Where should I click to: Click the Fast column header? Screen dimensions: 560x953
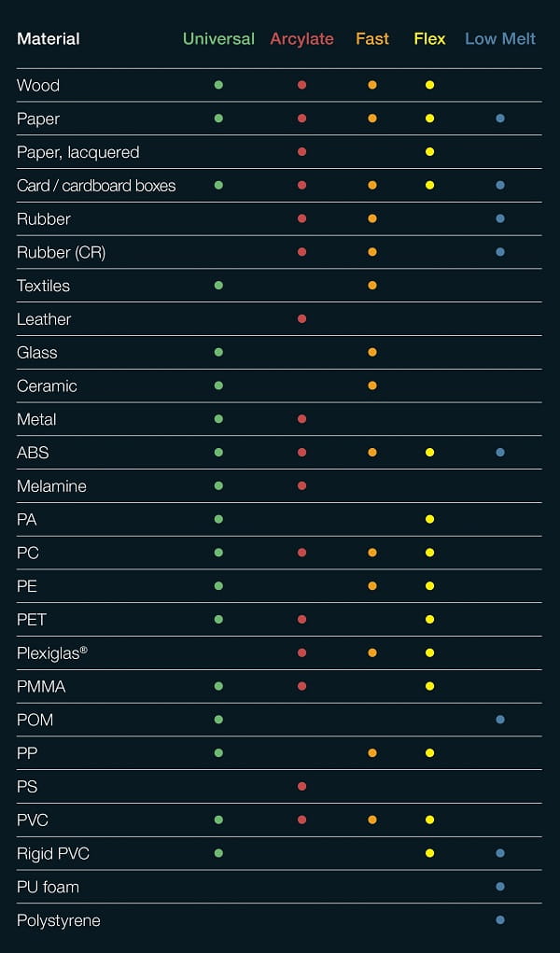(372, 39)
